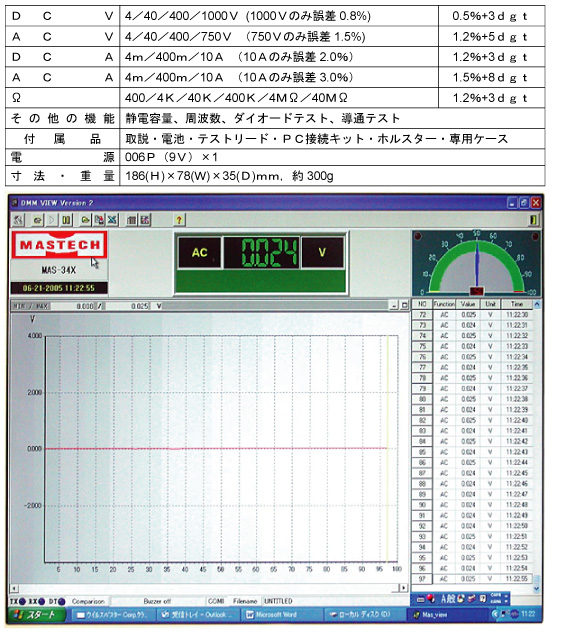This screenshot has height=636, width=585.
Task: Click the open file folder toolbar icon
Action: (84, 220)
